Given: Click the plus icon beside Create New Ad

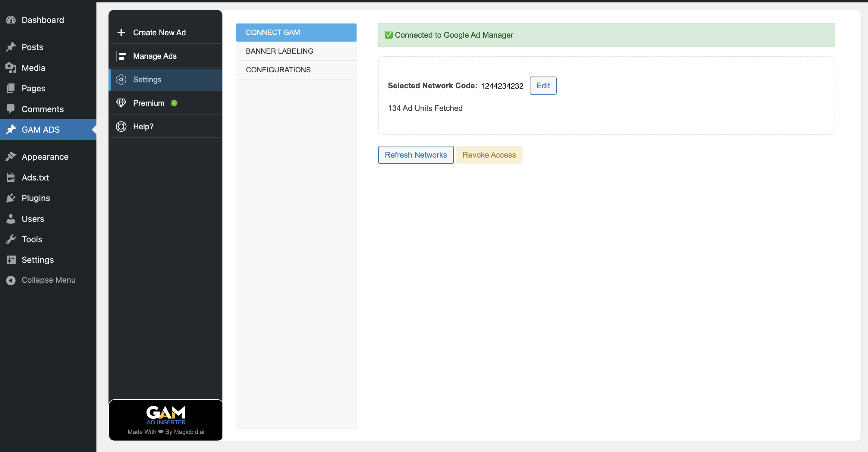Looking at the screenshot, I should click(x=121, y=33).
